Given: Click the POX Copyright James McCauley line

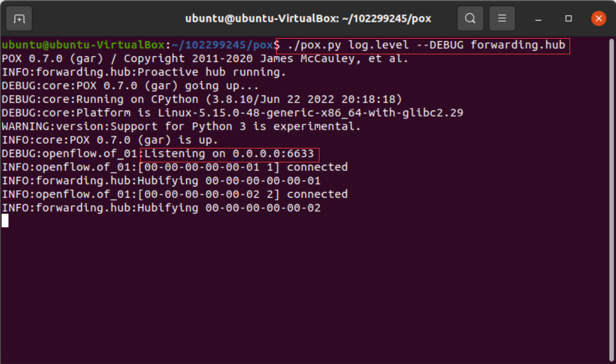Looking at the screenshot, I should pos(205,59).
